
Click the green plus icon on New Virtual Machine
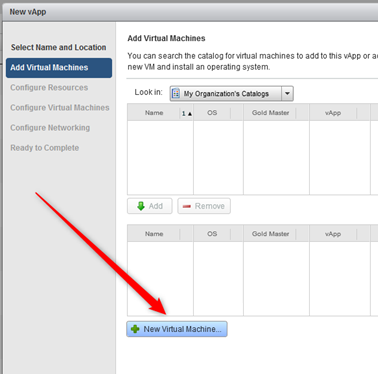tap(135, 329)
